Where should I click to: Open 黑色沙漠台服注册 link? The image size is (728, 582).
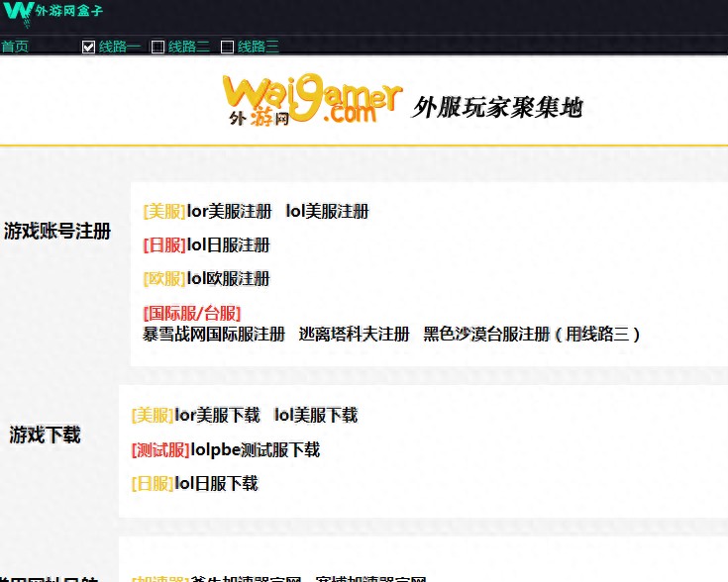(532, 335)
